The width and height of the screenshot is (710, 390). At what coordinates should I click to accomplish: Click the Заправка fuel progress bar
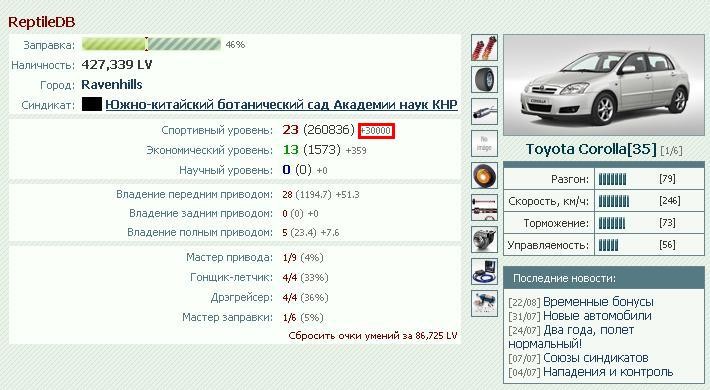(x=151, y=44)
